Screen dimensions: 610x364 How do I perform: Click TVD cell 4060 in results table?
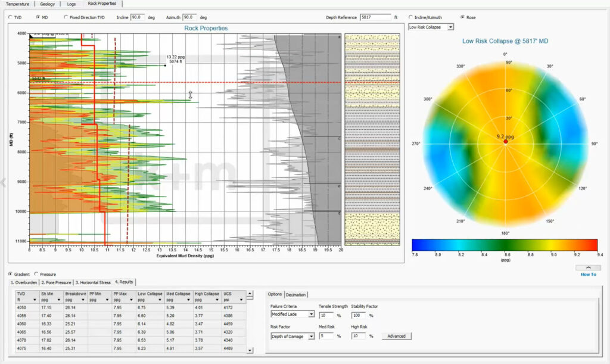pyautogui.click(x=27, y=324)
